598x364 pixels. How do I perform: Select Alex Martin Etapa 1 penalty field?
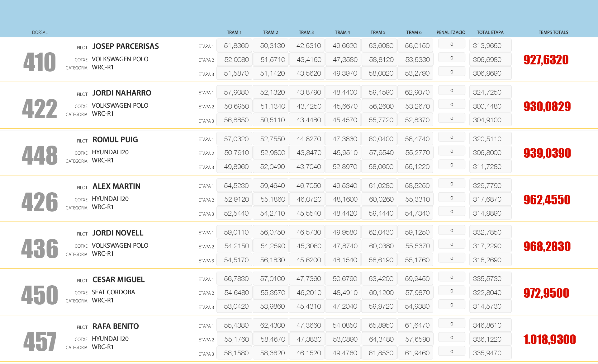tap(452, 184)
